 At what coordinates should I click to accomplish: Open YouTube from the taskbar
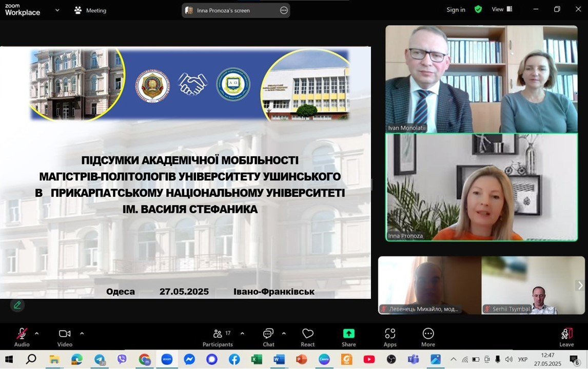(369, 360)
